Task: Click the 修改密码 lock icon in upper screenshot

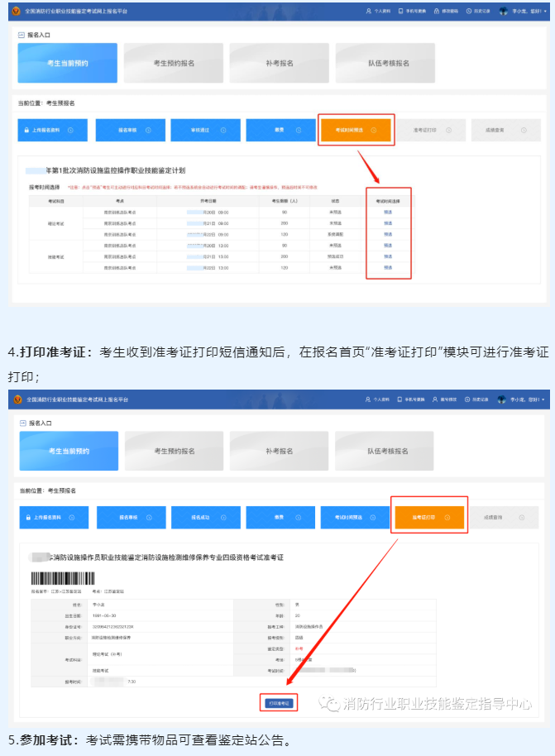Action: click(438, 12)
